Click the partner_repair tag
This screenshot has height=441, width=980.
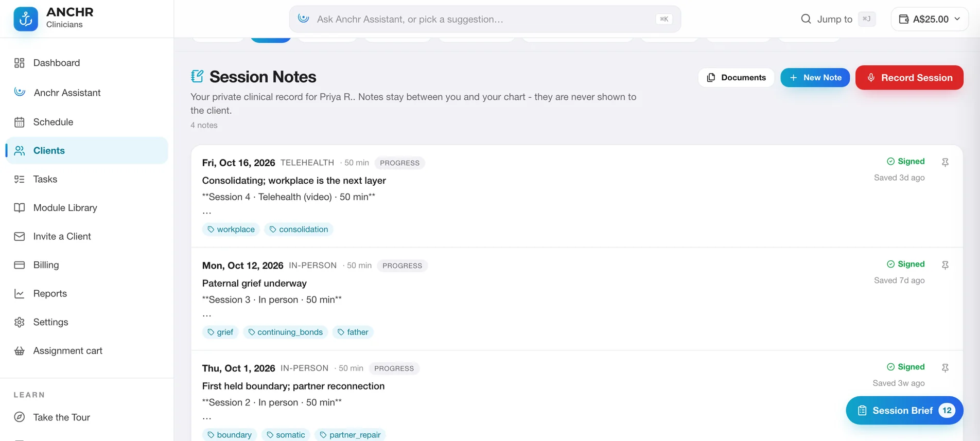point(350,435)
